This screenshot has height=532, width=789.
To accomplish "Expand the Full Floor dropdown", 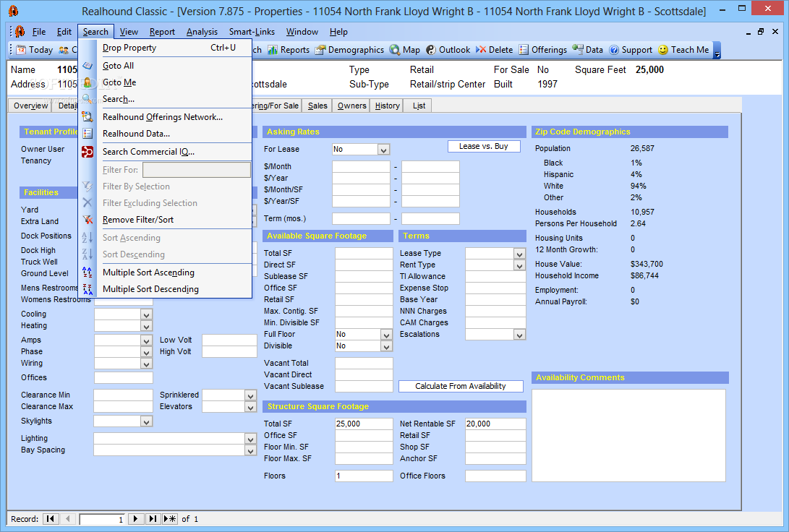I will click(x=386, y=335).
